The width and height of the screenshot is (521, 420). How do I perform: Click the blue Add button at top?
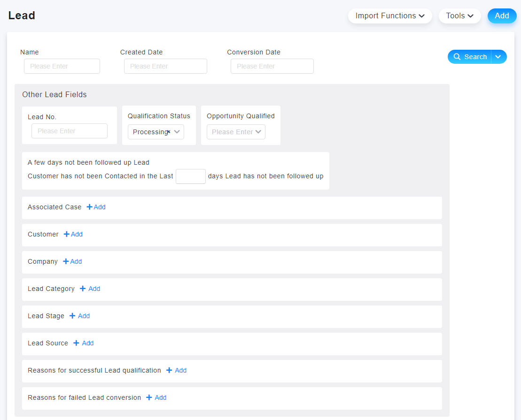(x=502, y=16)
